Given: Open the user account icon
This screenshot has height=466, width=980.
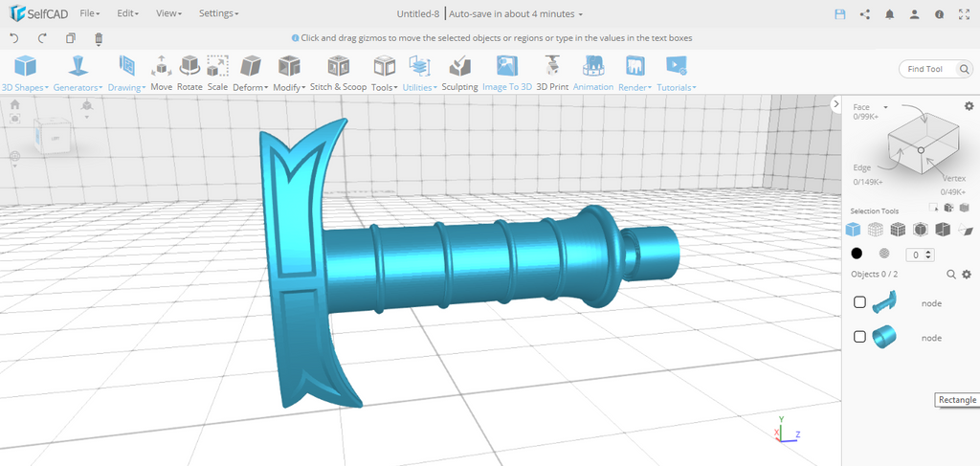Looking at the screenshot, I should 914,13.
